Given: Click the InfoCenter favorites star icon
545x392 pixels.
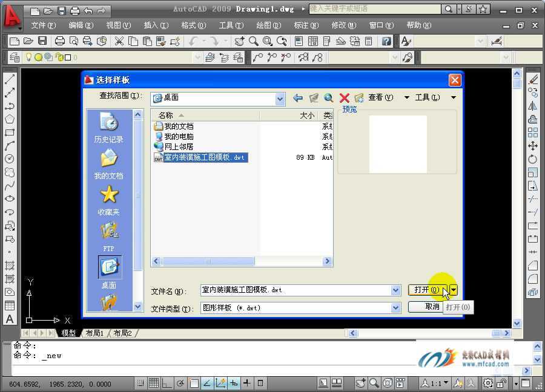Looking at the screenshot, I should 483,9.
